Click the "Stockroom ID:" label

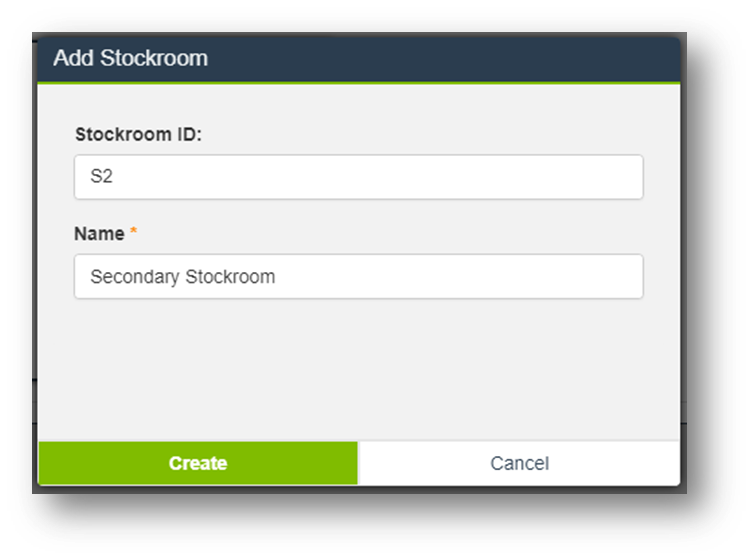coord(138,134)
